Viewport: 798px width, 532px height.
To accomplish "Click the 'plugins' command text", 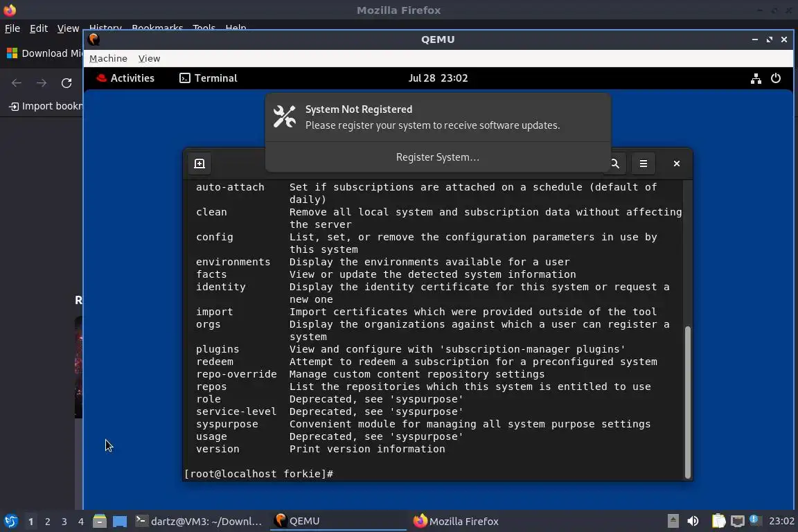I will [218, 349].
